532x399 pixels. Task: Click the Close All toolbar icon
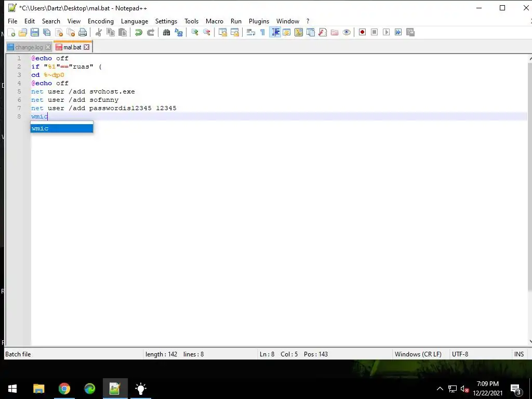71,32
